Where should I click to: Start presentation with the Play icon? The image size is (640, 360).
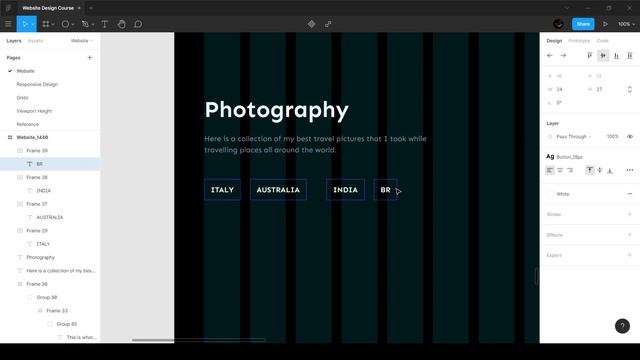pos(605,24)
